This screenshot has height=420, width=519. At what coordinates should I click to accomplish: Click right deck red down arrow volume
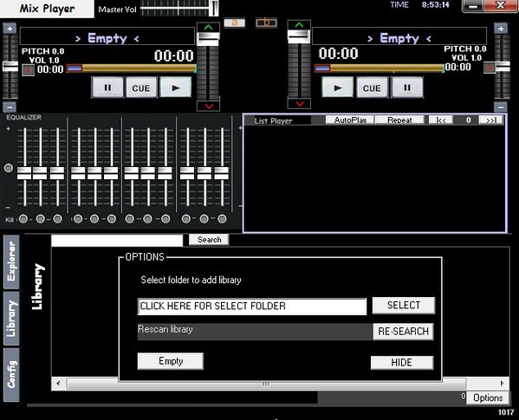(299, 104)
